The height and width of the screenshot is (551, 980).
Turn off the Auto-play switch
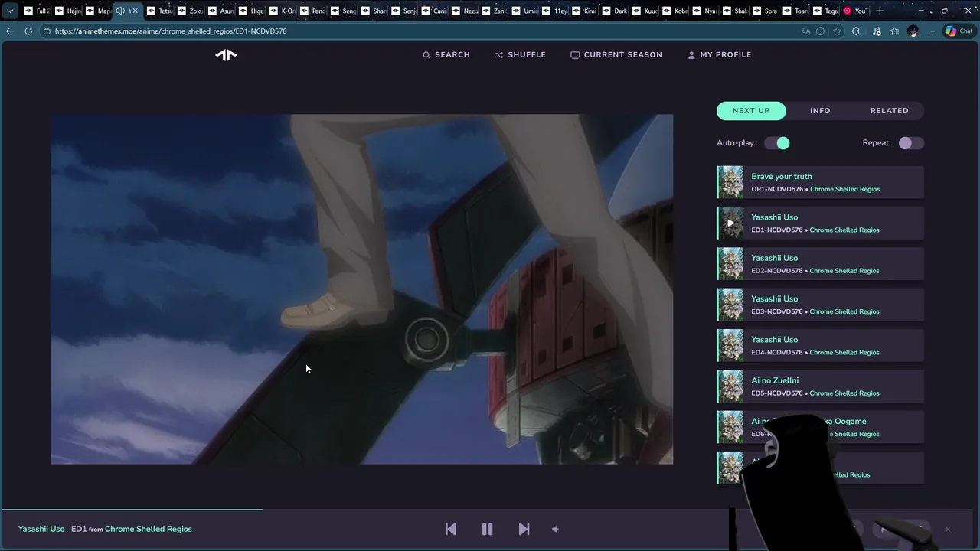(x=777, y=143)
